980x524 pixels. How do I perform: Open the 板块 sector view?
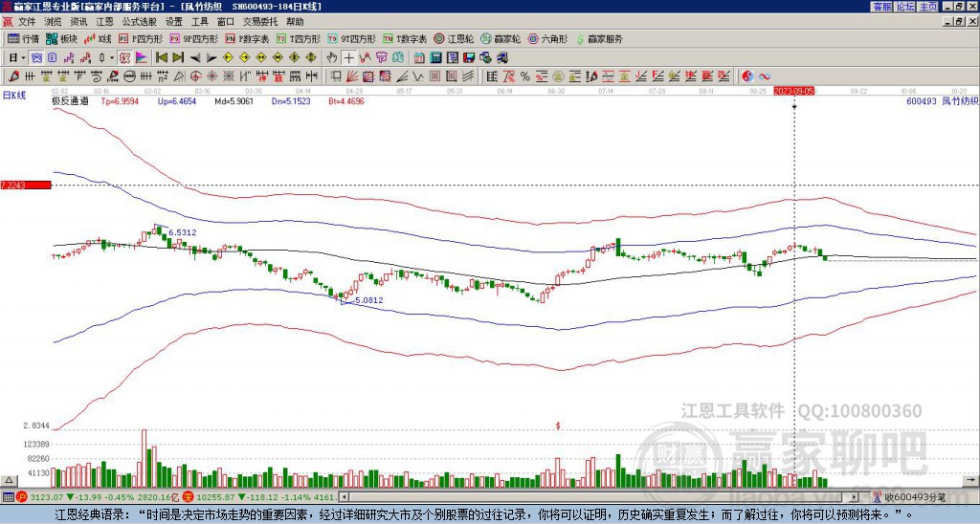(61, 38)
